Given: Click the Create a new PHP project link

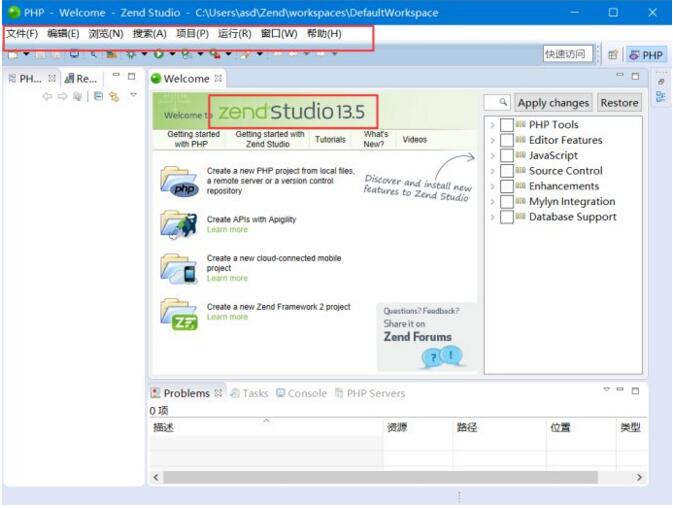Looking at the screenshot, I should (281, 181).
